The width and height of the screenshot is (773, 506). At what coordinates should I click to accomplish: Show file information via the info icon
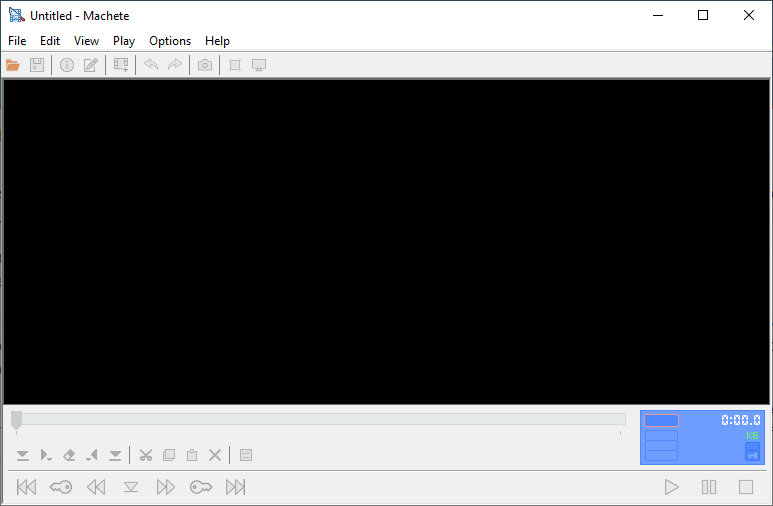tap(67, 65)
